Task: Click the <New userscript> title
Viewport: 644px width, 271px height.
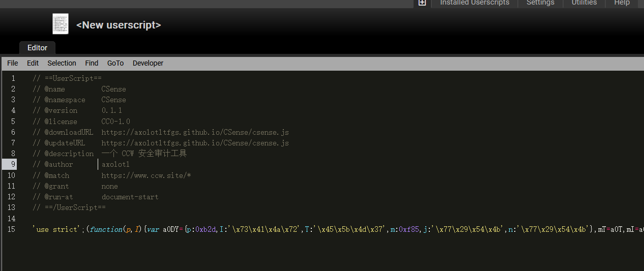Action: (119, 25)
